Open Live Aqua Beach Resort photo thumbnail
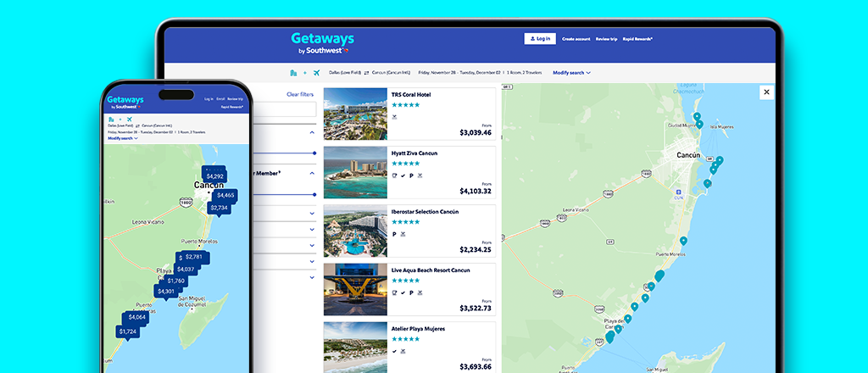This screenshot has height=373, width=868. (x=355, y=290)
